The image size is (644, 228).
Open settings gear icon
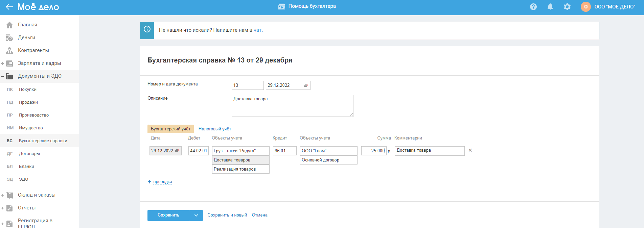click(567, 7)
